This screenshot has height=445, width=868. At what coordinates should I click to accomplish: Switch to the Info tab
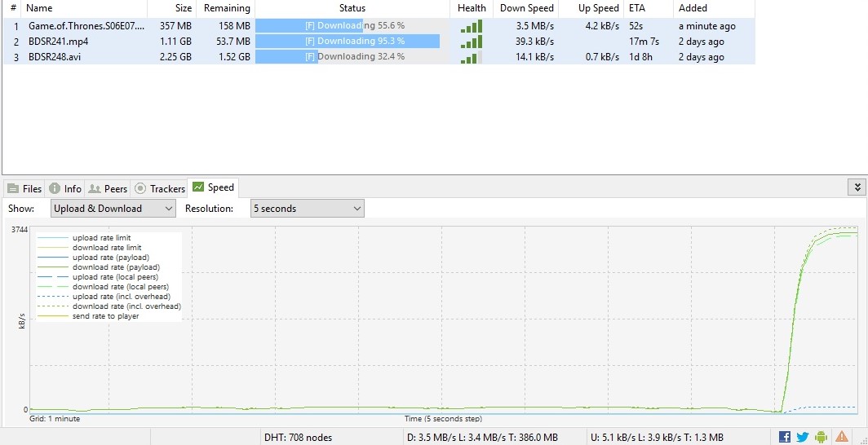click(65, 188)
